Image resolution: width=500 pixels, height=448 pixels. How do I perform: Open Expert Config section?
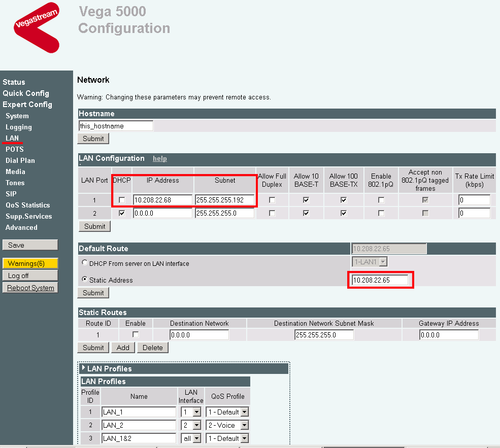tap(27, 105)
